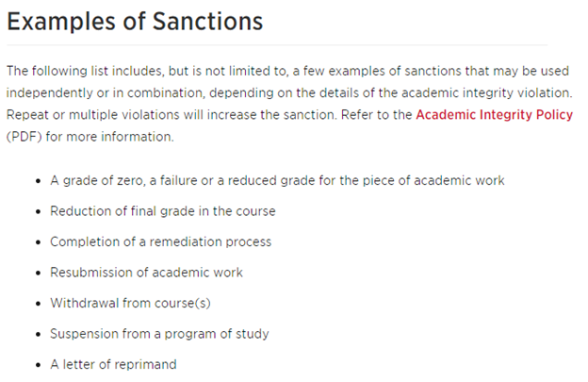Click the bullet beside "Completion of a remediation process"
The image size is (588, 382).
36,242
